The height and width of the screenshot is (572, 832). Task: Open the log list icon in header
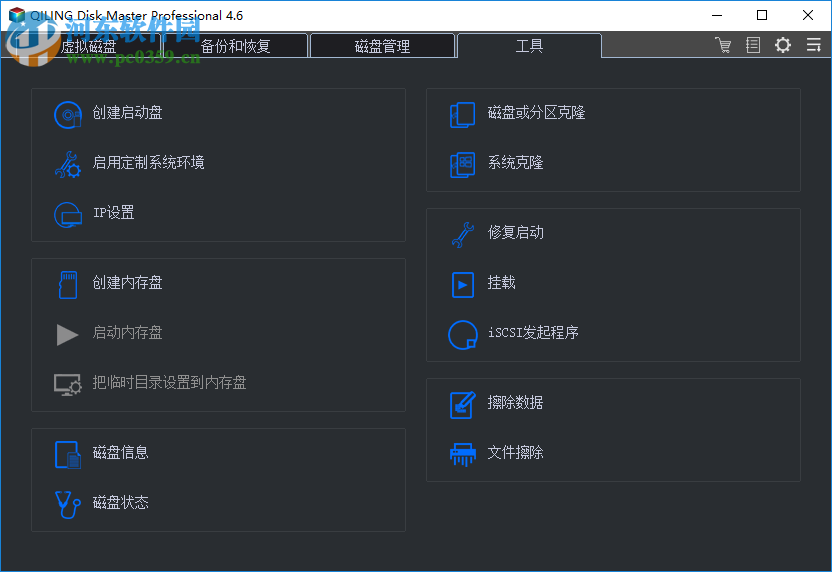[x=752, y=45]
